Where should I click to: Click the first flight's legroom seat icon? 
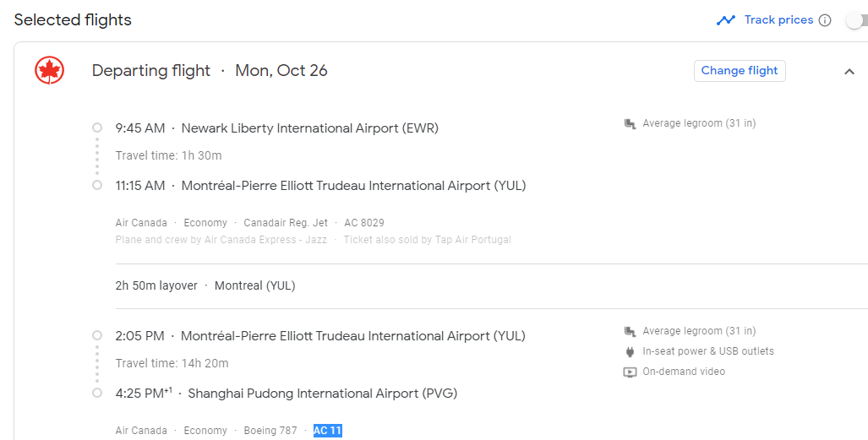tap(630, 124)
